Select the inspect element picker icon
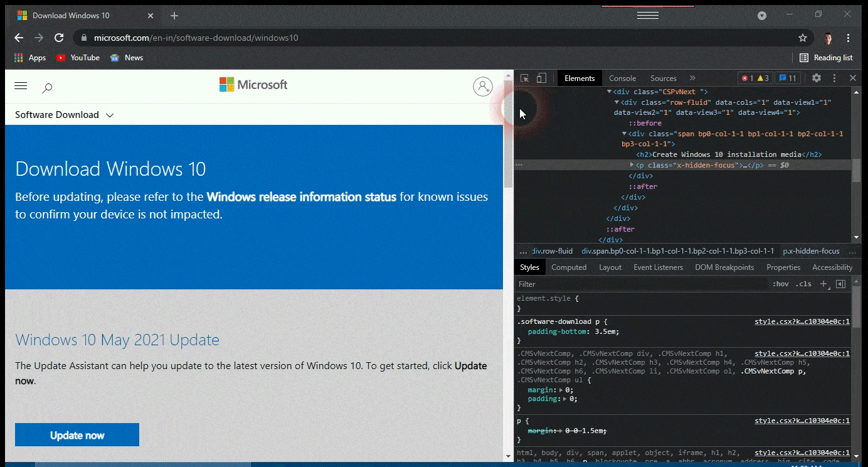Screen dimensions: 868x467 point(525,78)
